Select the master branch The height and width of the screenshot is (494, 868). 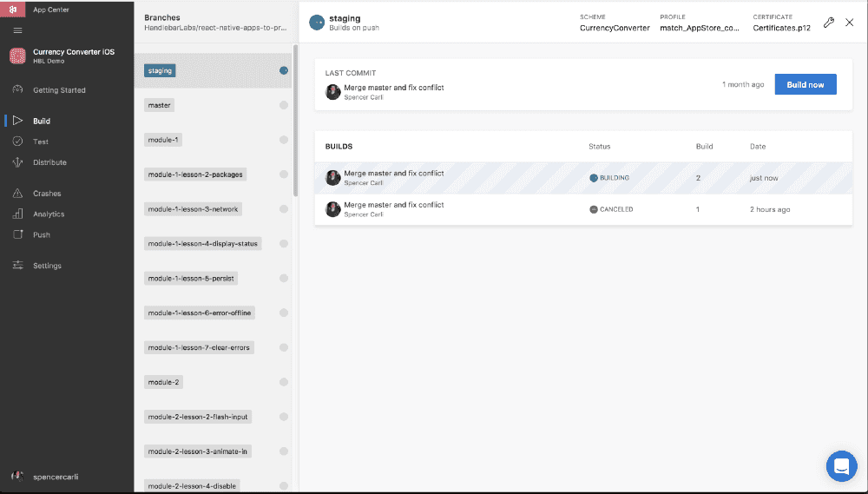point(160,105)
